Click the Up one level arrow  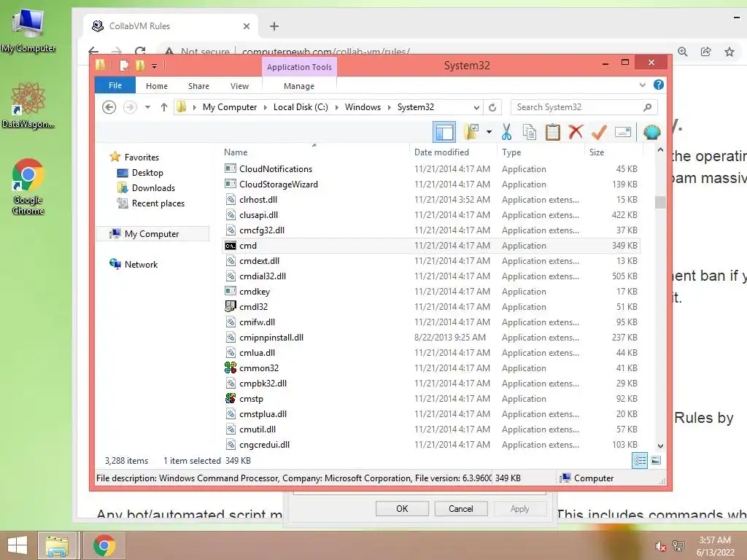click(164, 107)
